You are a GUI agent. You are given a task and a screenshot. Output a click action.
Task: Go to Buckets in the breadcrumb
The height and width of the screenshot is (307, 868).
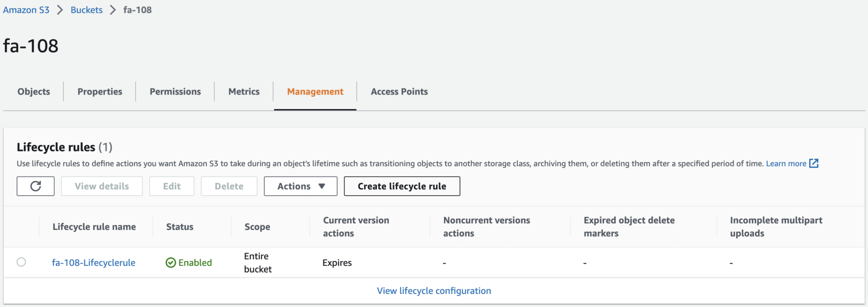point(86,10)
